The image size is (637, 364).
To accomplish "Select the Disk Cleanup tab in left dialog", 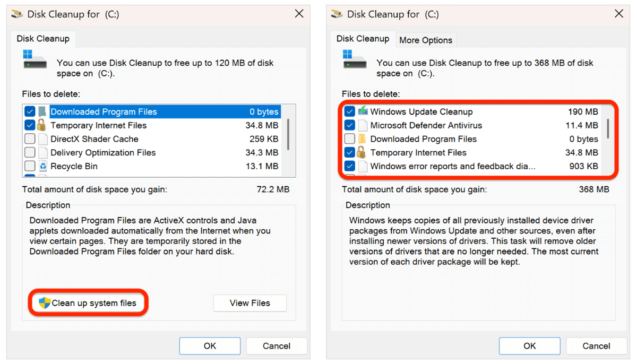I will (x=43, y=39).
